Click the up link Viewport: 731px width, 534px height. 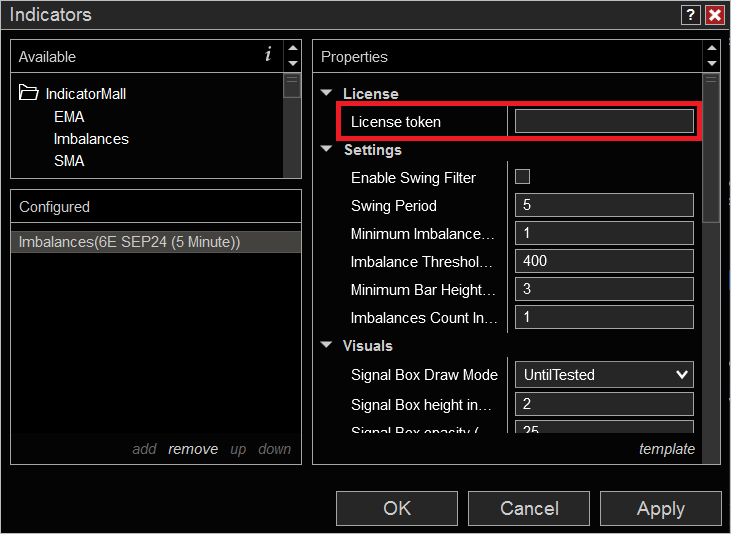238,449
